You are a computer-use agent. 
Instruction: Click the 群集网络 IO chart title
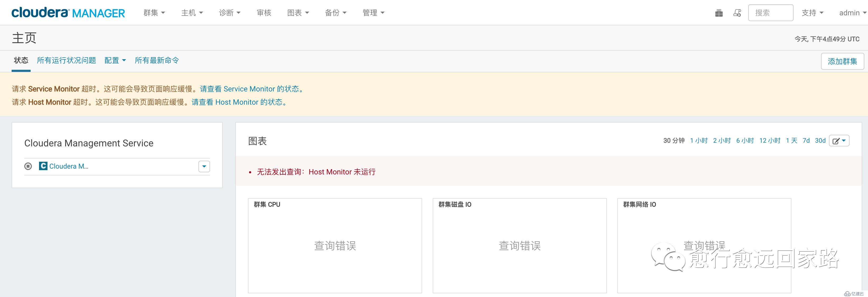pos(640,205)
